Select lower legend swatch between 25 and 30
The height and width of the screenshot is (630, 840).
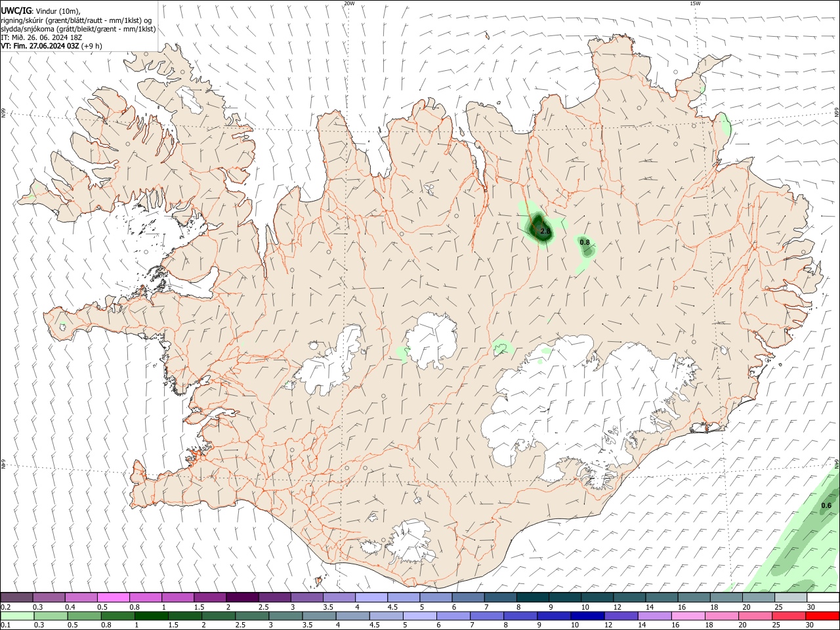pos(787,616)
